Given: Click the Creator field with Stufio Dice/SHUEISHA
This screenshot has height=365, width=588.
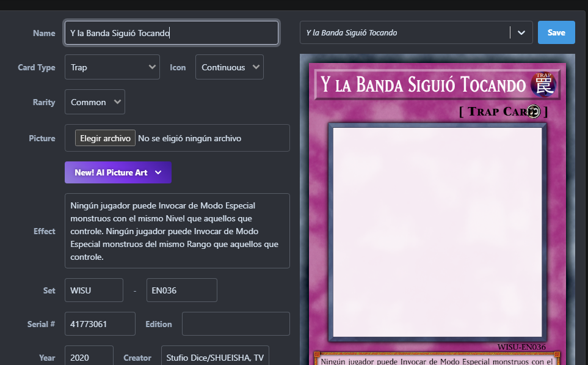Looking at the screenshot, I should (x=215, y=356).
